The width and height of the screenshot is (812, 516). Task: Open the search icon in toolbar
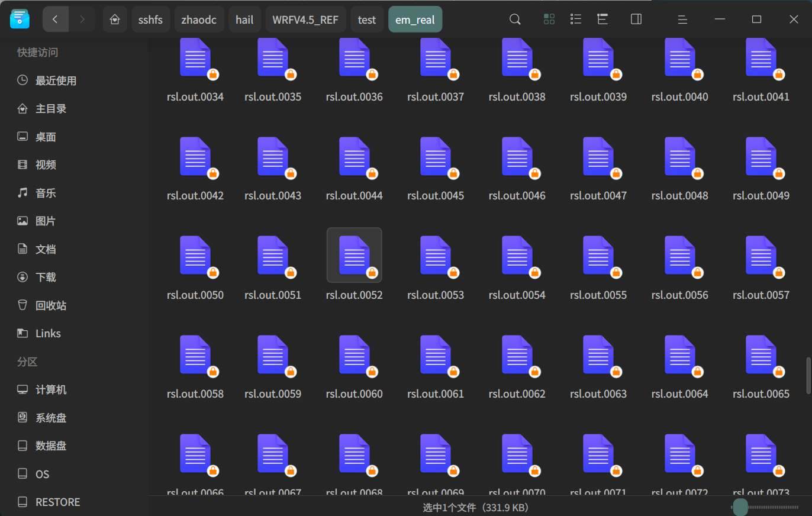coord(515,20)
